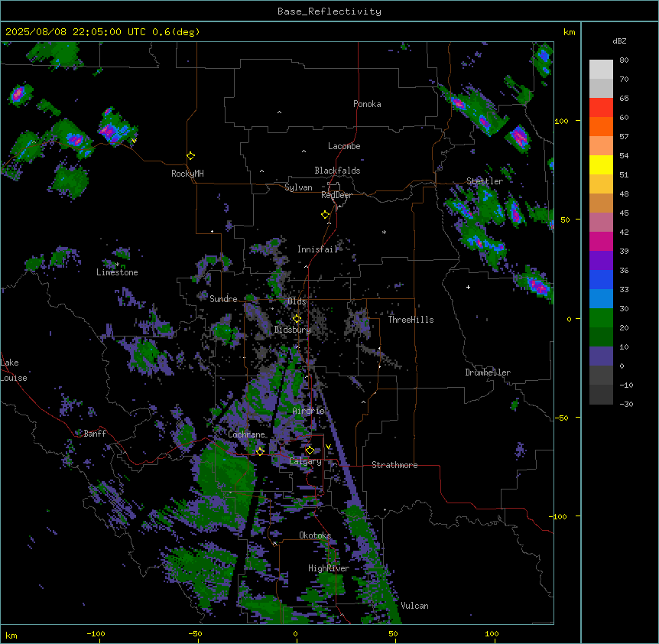Click the Ponoka city label
This screenshot has width=659, height=644.
[367, 104]
